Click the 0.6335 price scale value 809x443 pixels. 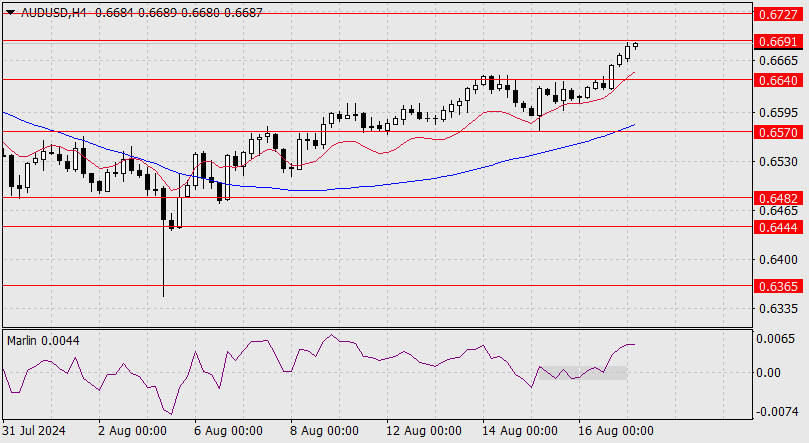pos(779,309)
